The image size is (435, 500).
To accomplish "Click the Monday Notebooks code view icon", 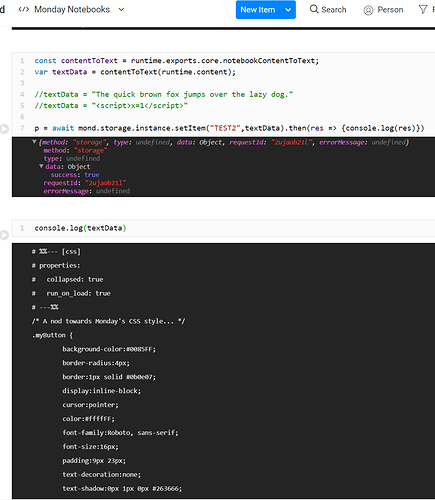I will point(24,10).
